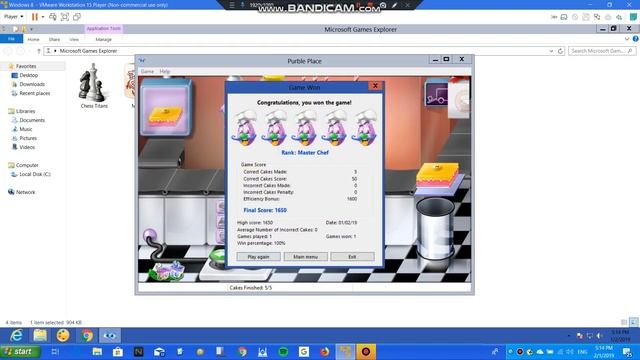Select the Chess Titans game icon
This screenshot has height=360, width=640.
94,86
